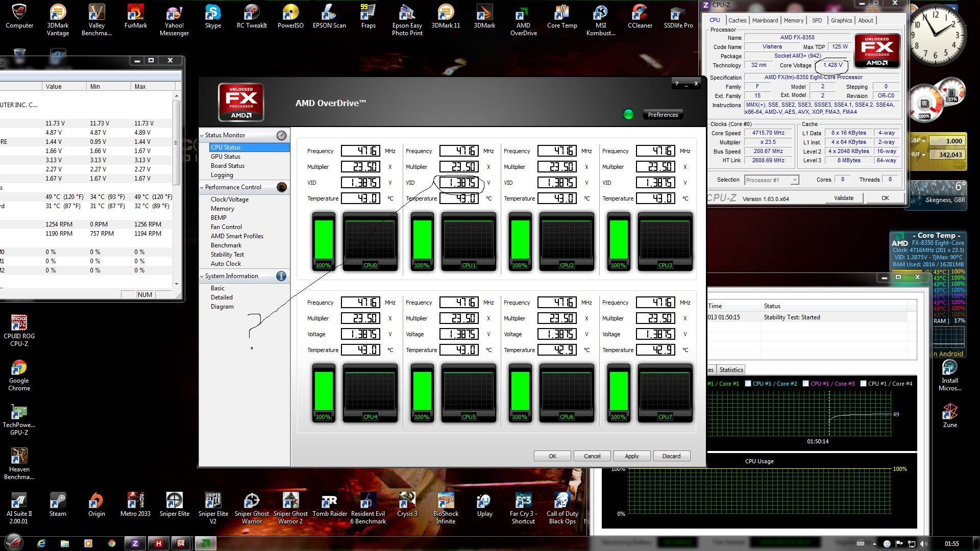Click the Apply button in AMD OverDrive
The width and height of the screenshot is (980, 551).
(x=631, y=456)
